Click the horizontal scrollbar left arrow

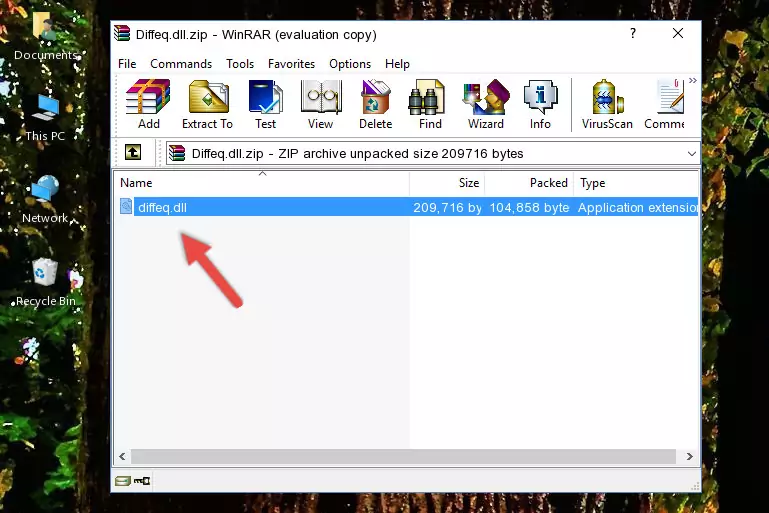click(123, 457)
